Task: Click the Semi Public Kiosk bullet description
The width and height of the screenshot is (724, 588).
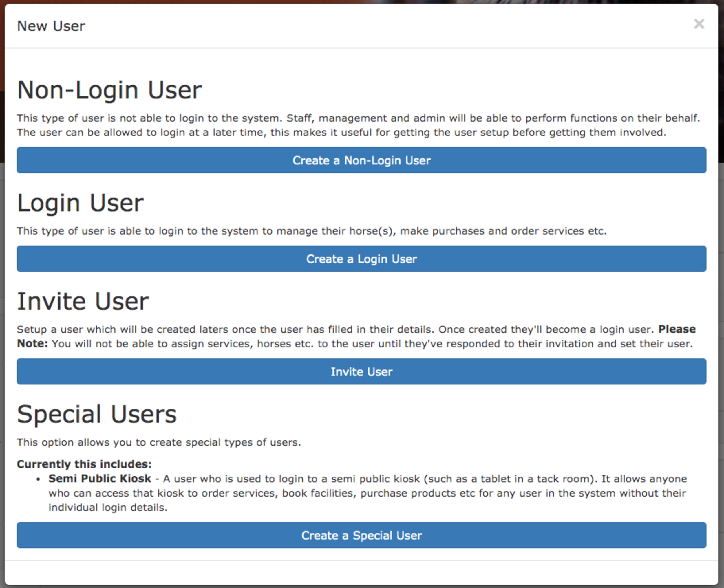Action: click(368, 493)
